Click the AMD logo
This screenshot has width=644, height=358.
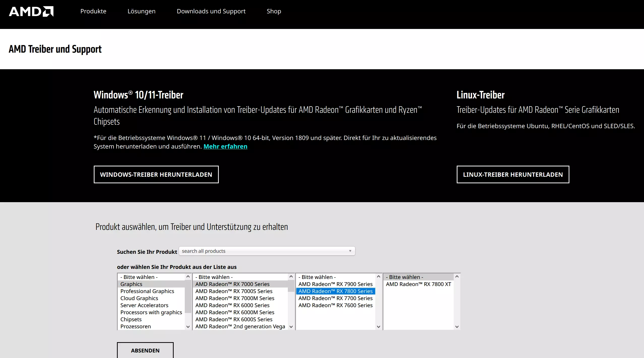coord(31,11)
